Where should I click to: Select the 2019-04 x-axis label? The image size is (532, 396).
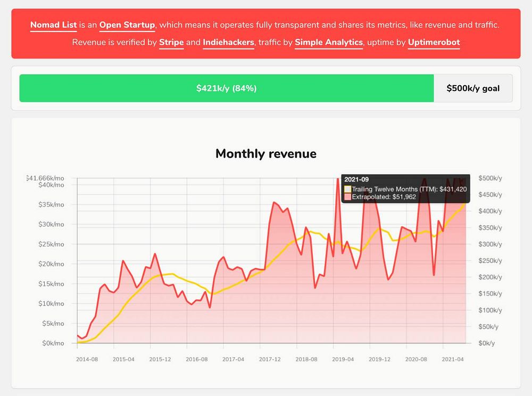point(343,359)
